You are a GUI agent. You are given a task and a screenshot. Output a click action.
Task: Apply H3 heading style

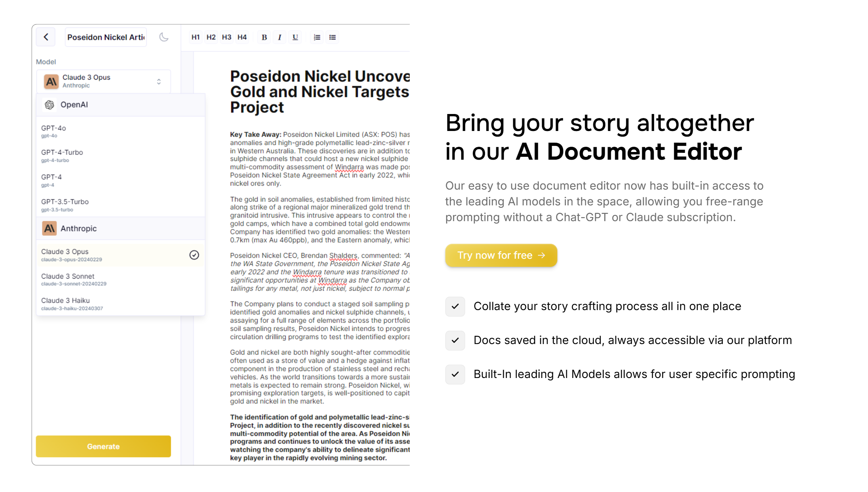tap(227, 37)
